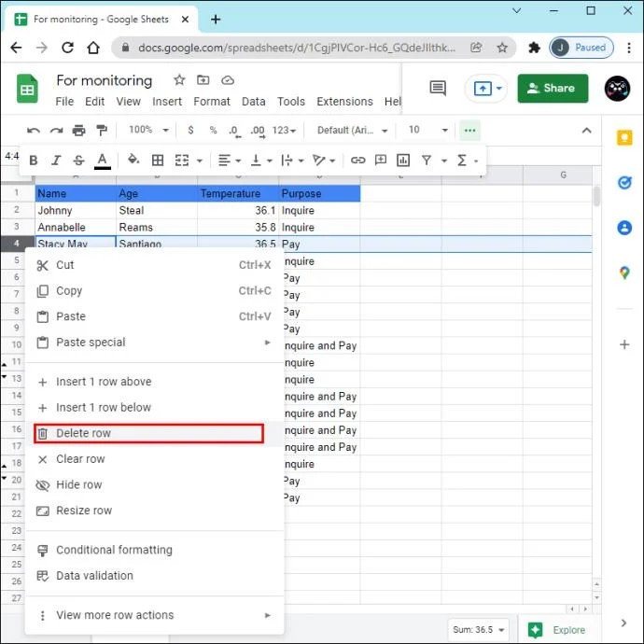Decrease decimal places icon
This screenshot has height=644, width=644.
point(235,131)
